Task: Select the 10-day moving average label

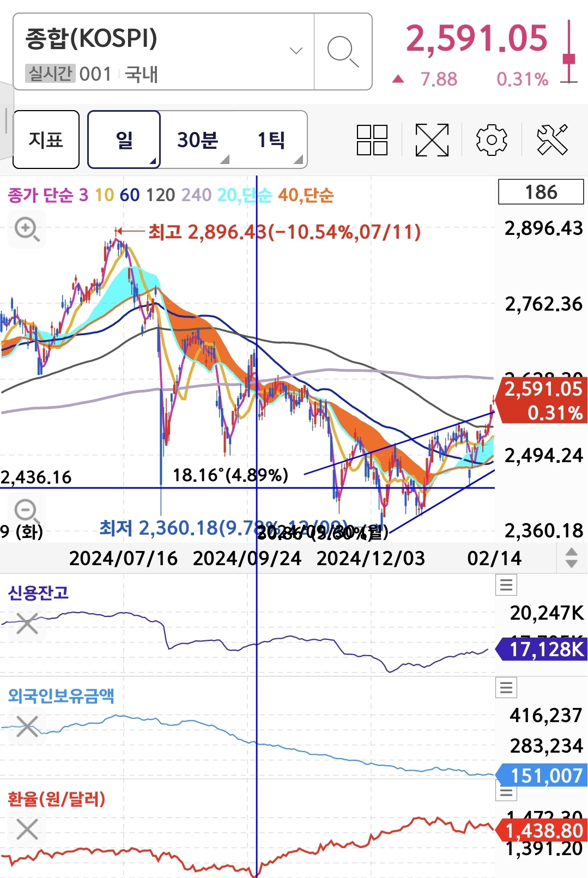Action: 104,195
